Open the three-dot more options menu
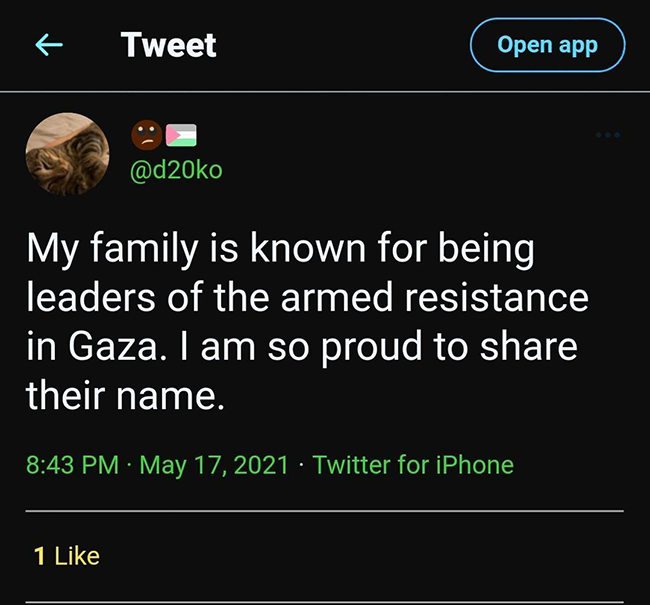650x605 pixels. coord(608,135)
